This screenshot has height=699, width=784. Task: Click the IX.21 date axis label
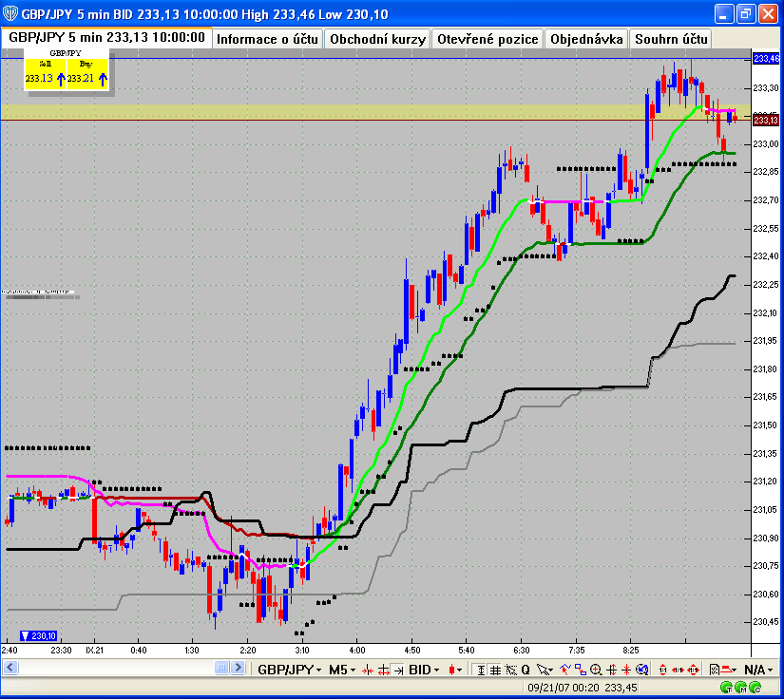(94, 650)
